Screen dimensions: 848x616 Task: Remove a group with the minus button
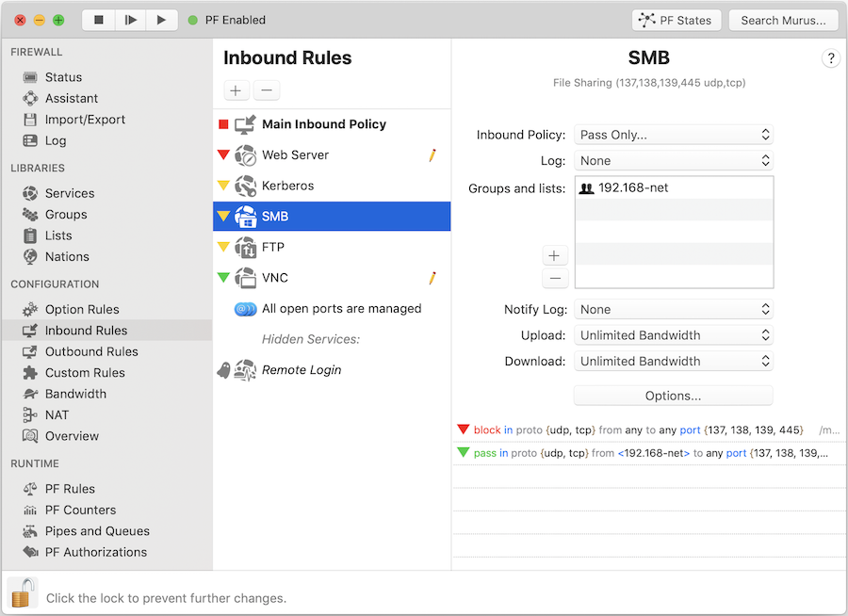(x=555, y=279)
